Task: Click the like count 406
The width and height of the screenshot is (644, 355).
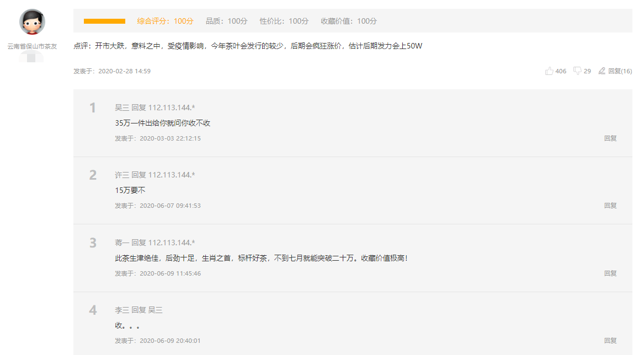Action: click(561, 71)
